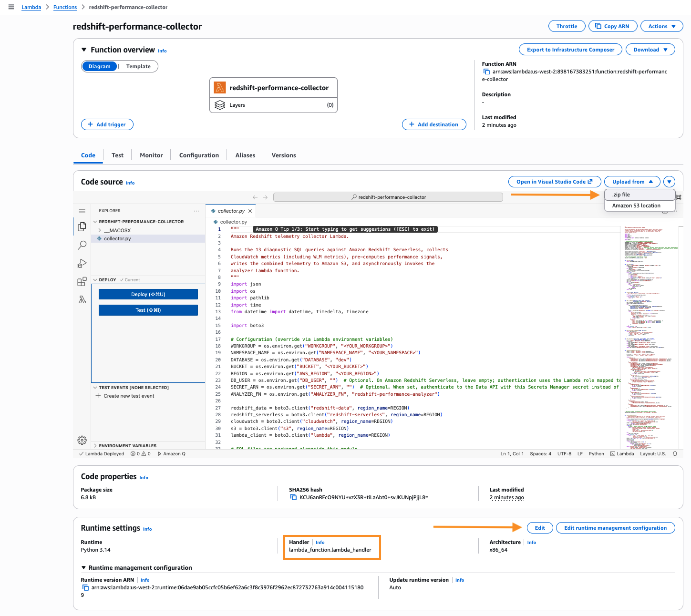Select the Diagram view toggle
Viewport: 691px width, 616px height.
pyautogui.click(x=99, y=66)
